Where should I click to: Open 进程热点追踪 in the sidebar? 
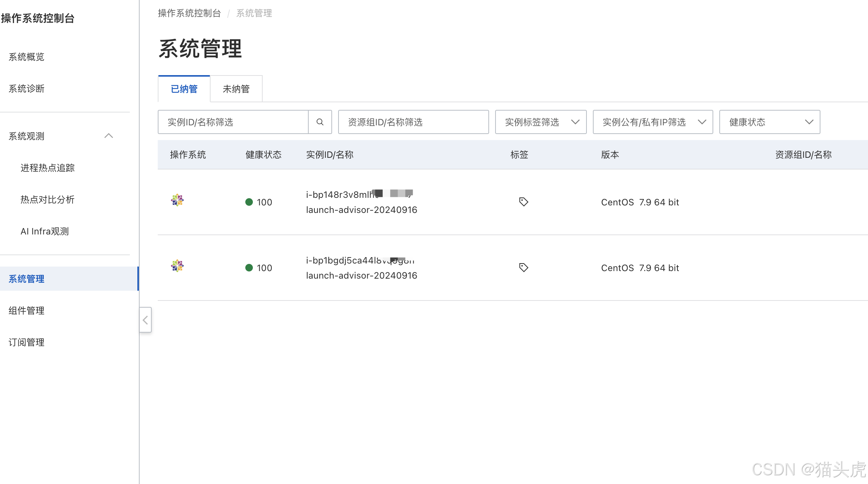pyautogui.click(x=48, y=168)
